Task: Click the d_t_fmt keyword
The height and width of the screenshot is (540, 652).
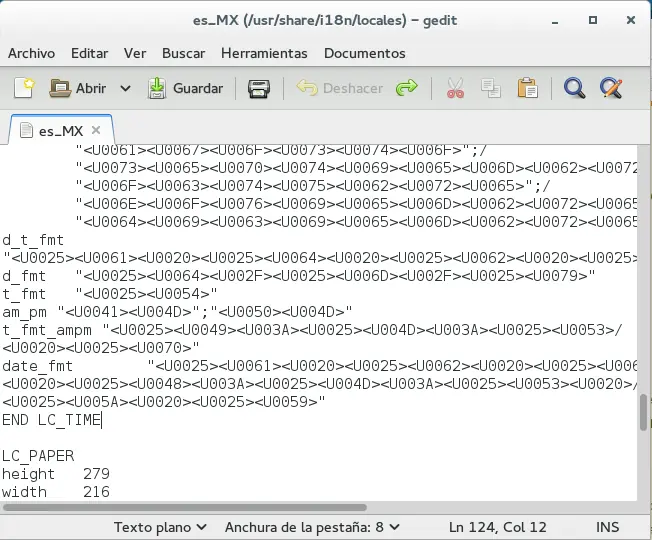Action: [33, 240]
